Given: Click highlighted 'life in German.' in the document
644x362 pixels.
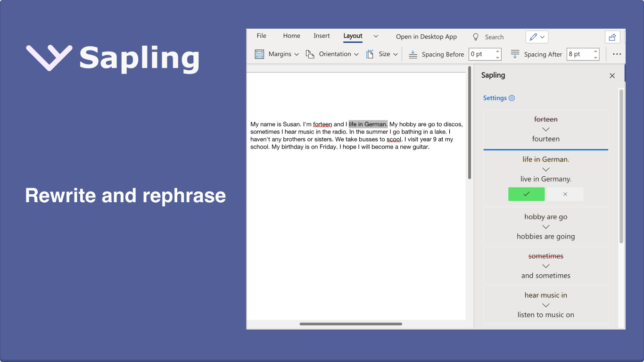Looking at the screenshot, I should pos(368,124).
